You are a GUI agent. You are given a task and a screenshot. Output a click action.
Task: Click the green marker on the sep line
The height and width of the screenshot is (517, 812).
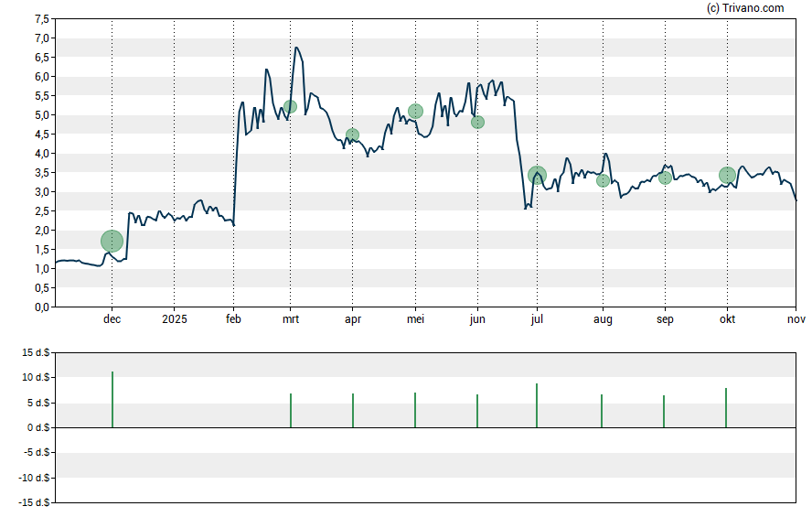click(x=665, y=178)
